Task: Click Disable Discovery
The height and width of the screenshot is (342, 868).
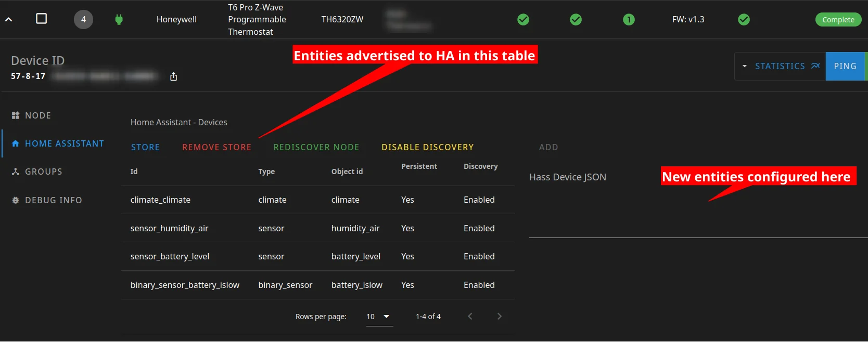Action: (x=427, y=148)
